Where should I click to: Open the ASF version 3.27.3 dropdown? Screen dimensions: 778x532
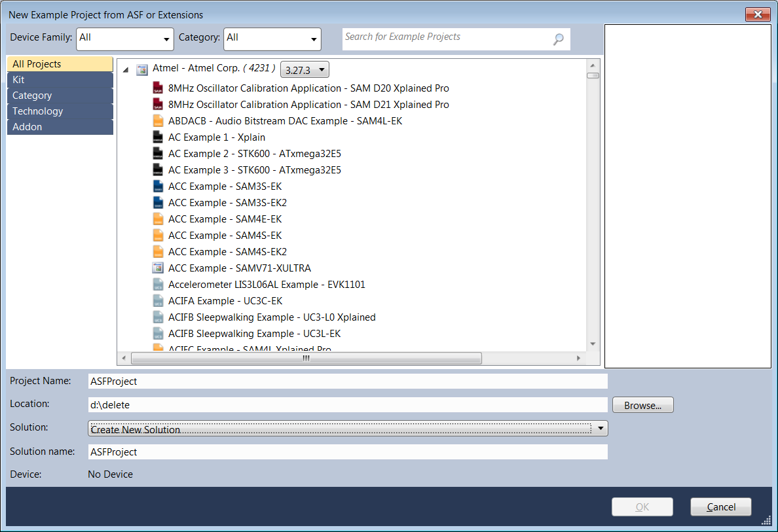(x=305, y=70)
